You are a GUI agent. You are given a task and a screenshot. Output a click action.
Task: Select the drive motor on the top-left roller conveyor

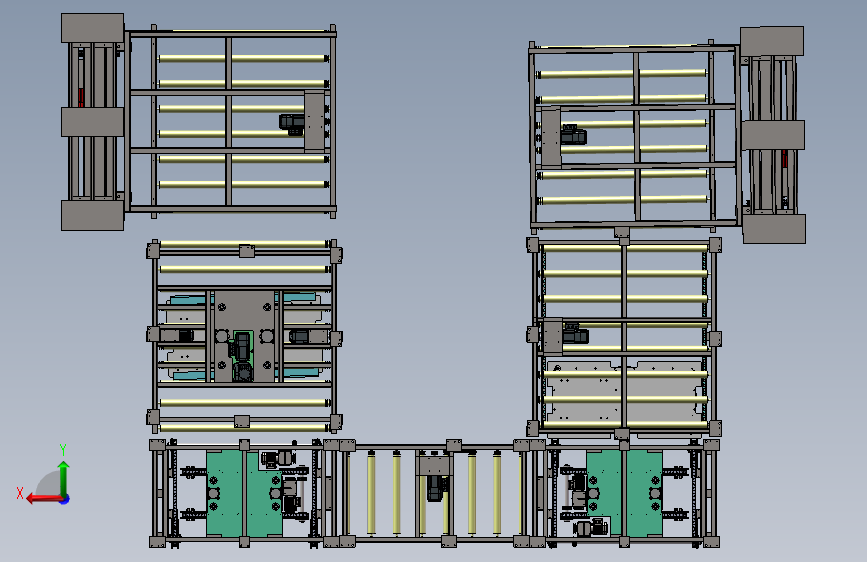pos(292,125)
